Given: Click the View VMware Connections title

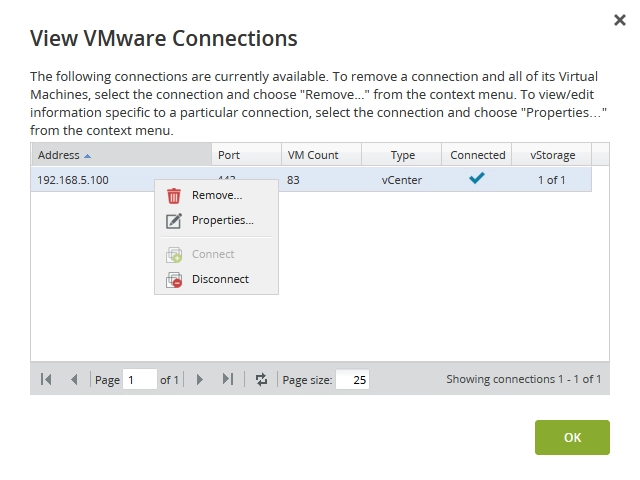Looking at the screenshot, I should click(164, 38).
